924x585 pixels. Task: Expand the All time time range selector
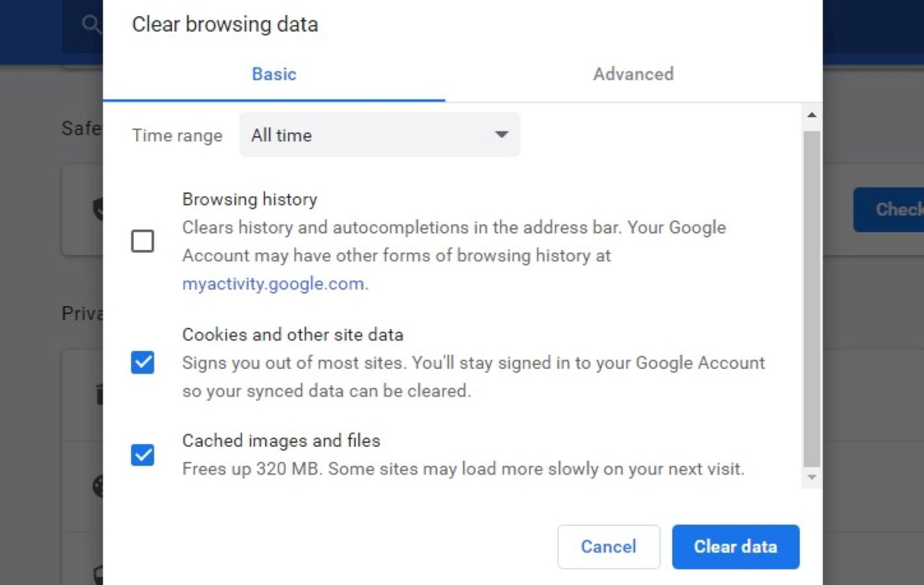[x=379, y=135]
